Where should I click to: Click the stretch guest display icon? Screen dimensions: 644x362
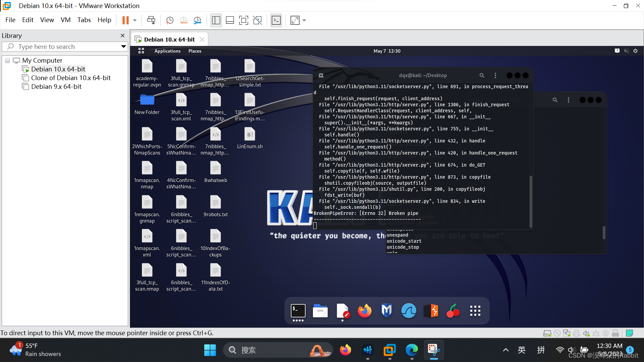[295, 20]
